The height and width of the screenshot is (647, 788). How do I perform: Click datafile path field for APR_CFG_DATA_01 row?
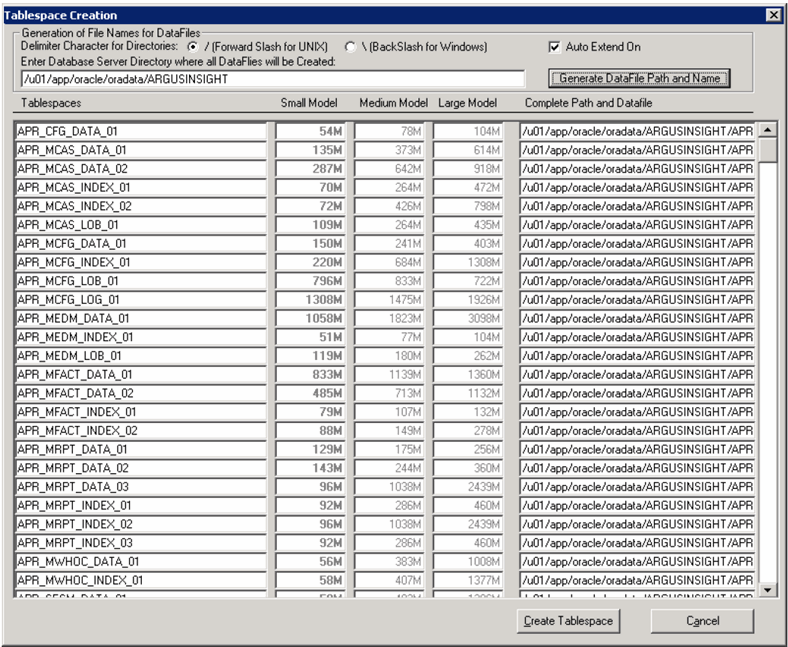click(637, 131)
